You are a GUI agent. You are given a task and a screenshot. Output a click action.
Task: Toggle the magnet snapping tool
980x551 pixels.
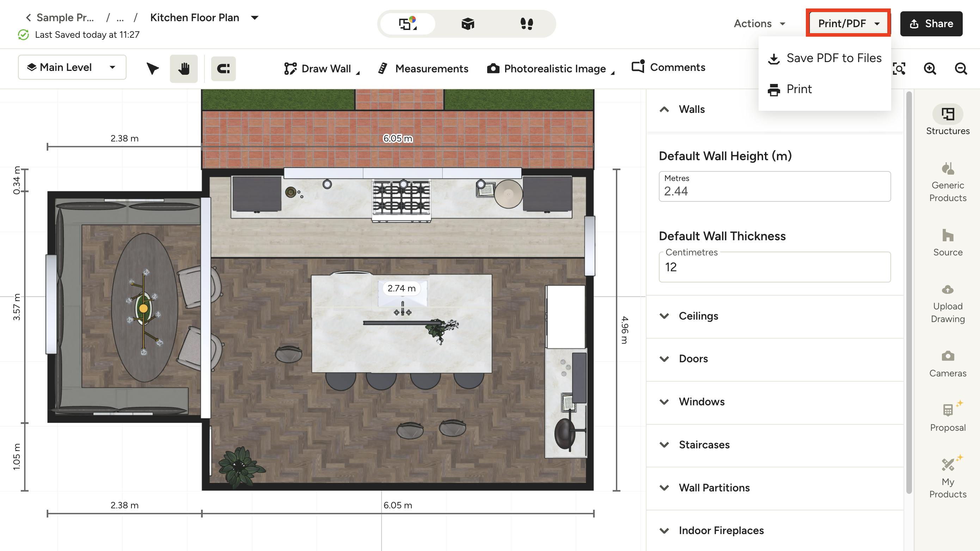(x=223, y=68)
